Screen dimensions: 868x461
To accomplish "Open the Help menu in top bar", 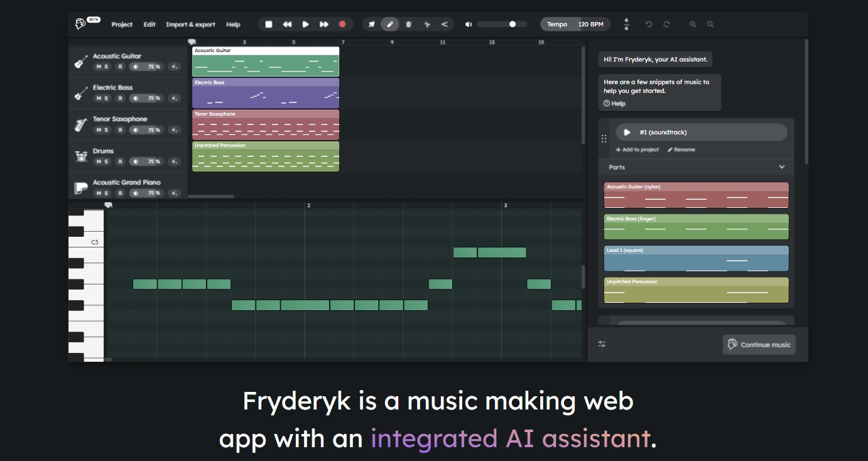I will pyautogui.click(x=233, y=24).
